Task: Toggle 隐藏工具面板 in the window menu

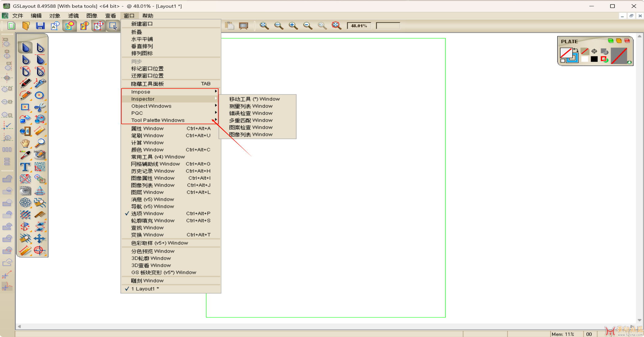Action: point(148,84)
